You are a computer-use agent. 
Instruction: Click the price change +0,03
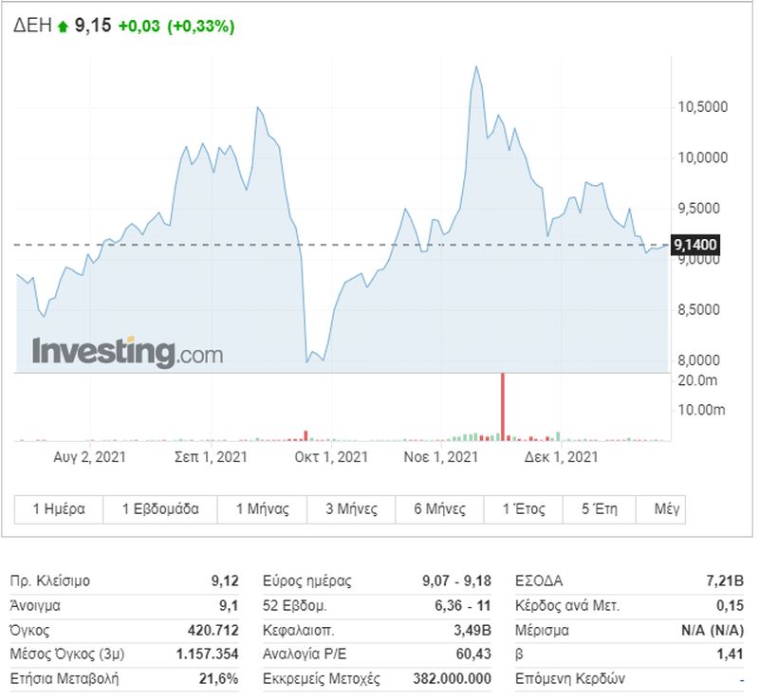coord(139,26)
